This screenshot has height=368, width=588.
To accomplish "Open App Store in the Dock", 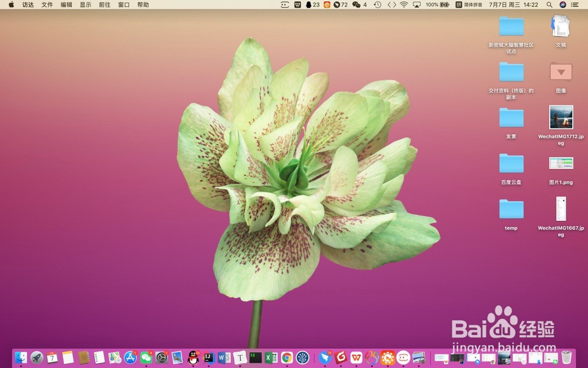I will coord(131,357).
